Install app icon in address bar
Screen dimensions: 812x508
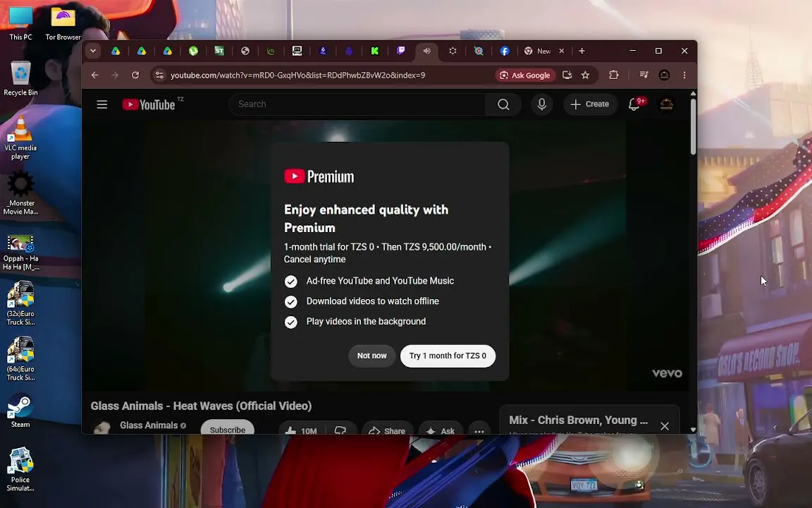point(567,75)
